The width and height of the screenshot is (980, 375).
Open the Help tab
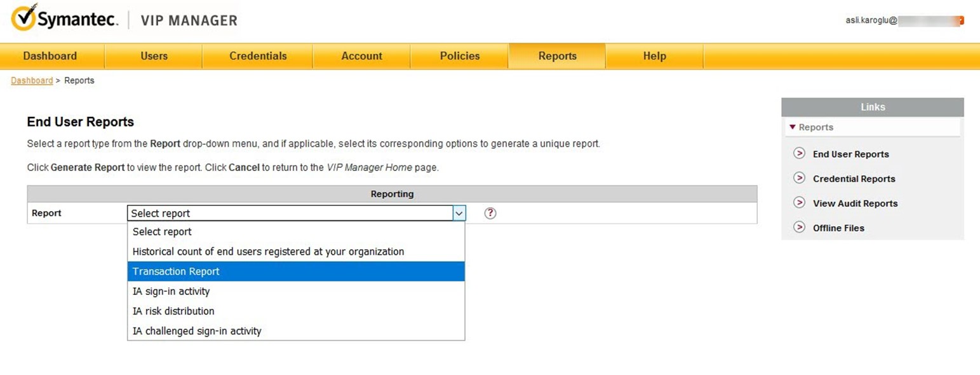pyautogui.click(x=654, y=56)
